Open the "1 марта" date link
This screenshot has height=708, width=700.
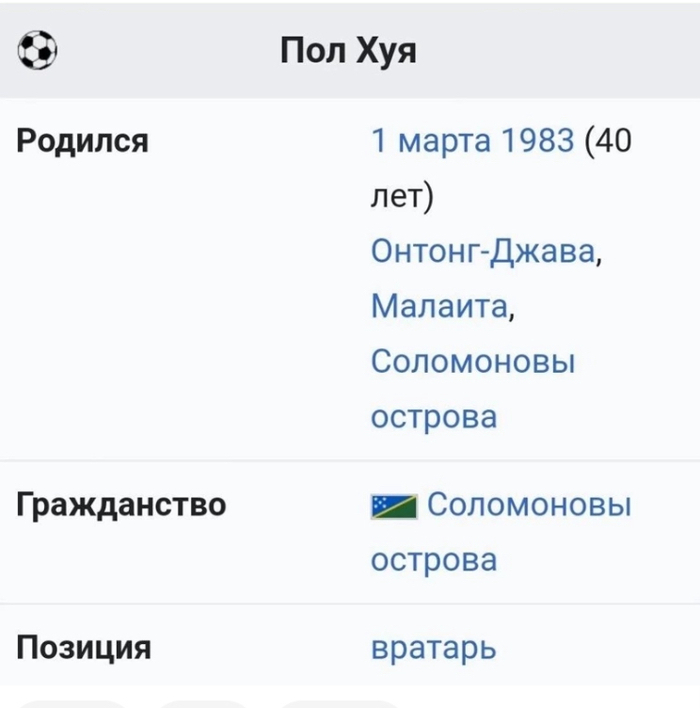click(x=434, y=141)
